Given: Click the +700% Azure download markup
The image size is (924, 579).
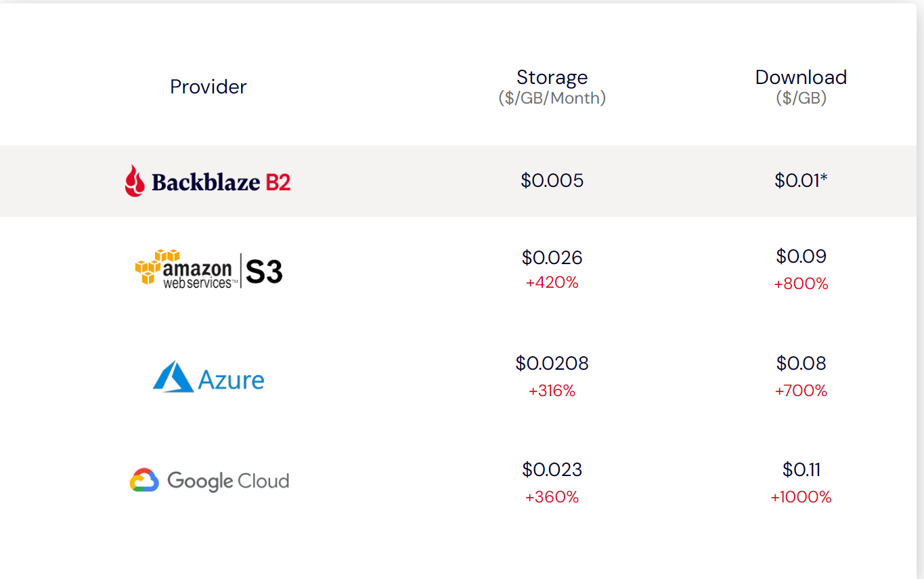Looking at the screenshot, I should [x=801, y=391].
